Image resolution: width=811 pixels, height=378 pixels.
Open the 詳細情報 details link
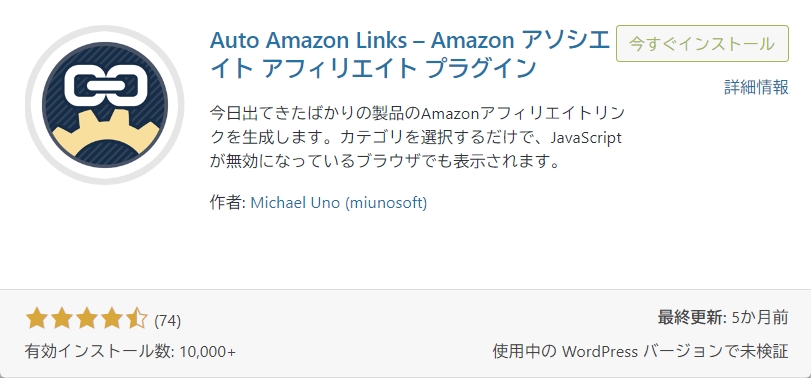point(756,87)
